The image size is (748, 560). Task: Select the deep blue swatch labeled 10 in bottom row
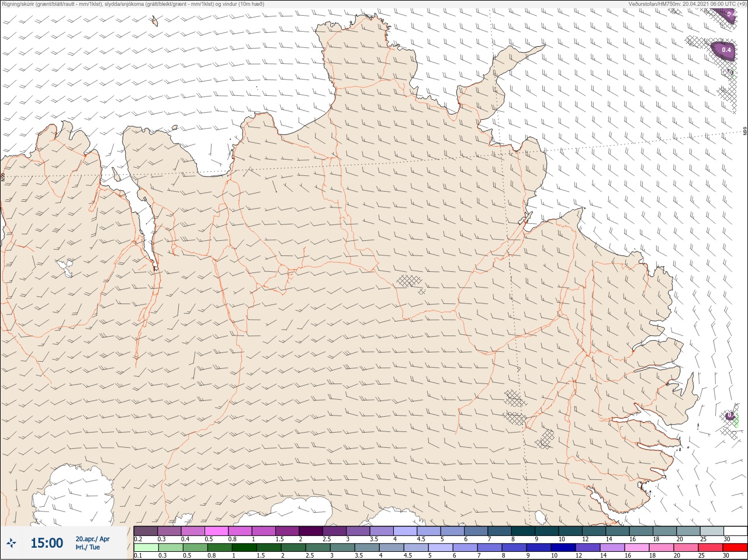[x=563, y=548]
